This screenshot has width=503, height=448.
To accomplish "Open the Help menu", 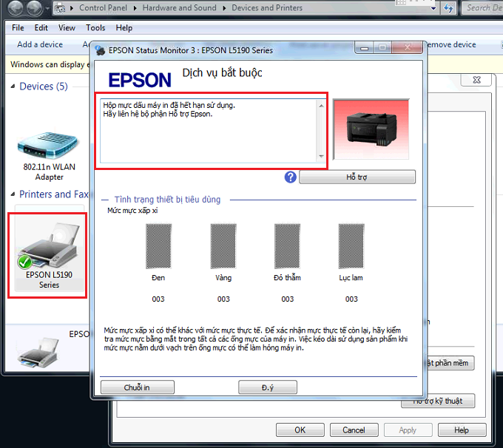I will pos(124,28).
